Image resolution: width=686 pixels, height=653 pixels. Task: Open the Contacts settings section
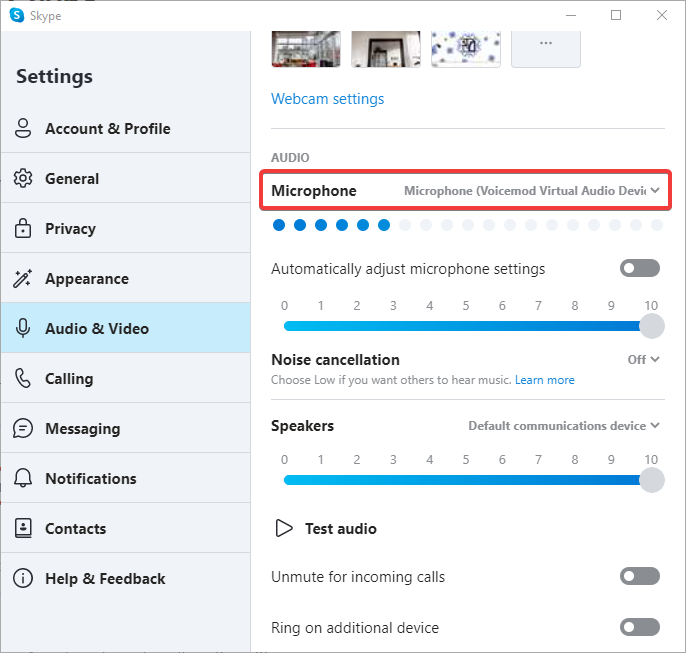click(x=126, y=528)
